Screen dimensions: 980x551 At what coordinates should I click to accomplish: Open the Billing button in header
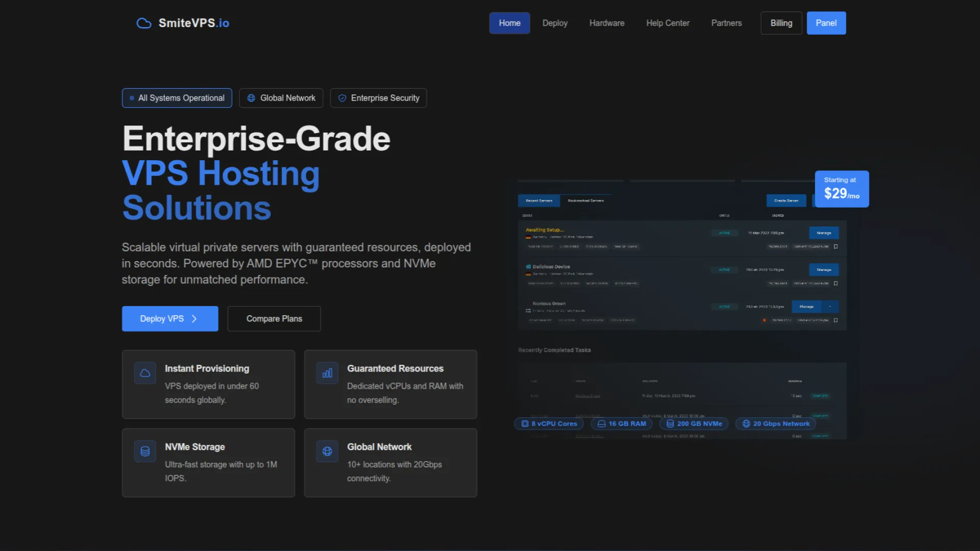781,23
